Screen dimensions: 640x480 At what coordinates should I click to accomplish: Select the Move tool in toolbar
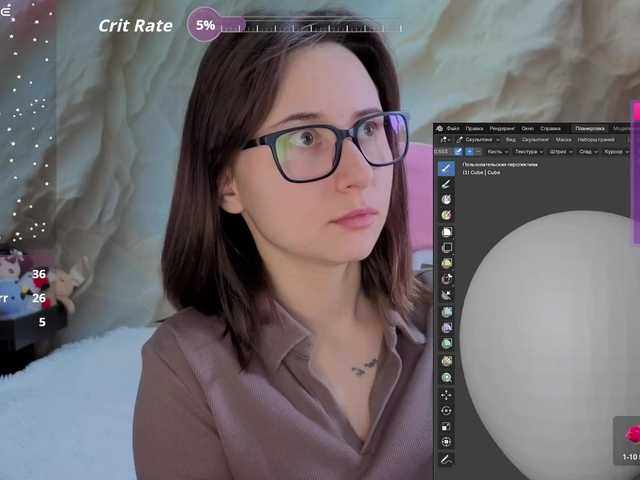click(446, 395)
